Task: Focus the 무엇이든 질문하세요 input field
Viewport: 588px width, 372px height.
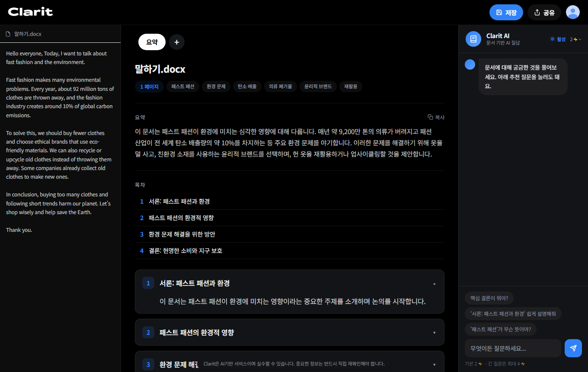Action: pyautogui.click(x=513, y=348)
